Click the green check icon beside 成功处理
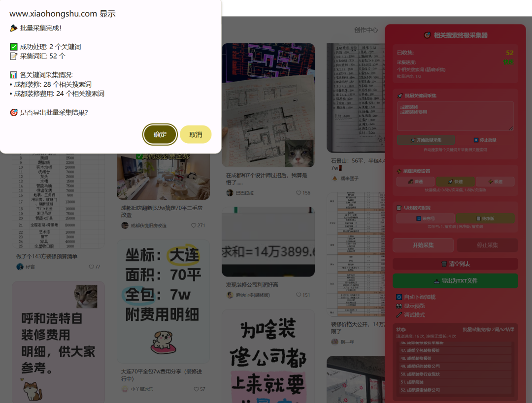The image size is (532, 403). [14, 47]
